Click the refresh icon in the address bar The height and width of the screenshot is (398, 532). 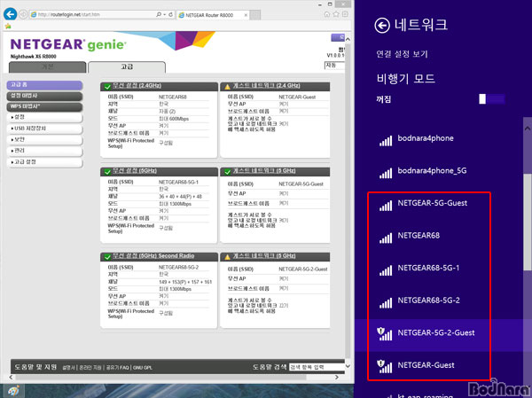point(170,14)
